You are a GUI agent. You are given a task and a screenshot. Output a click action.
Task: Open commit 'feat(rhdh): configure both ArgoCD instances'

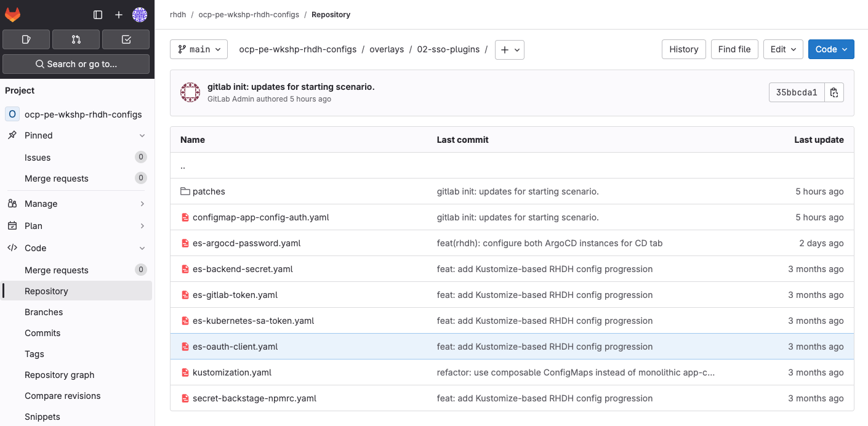(x=550, y=243)
